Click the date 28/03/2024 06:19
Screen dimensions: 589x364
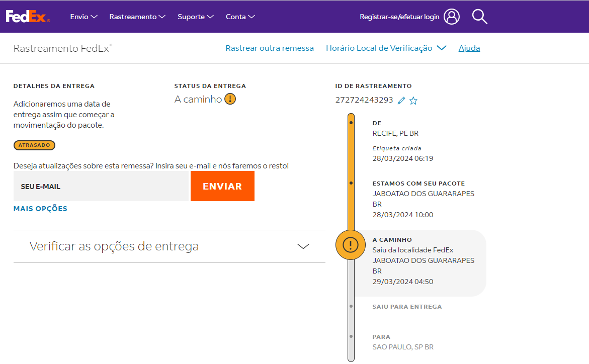tap(403, 158)
